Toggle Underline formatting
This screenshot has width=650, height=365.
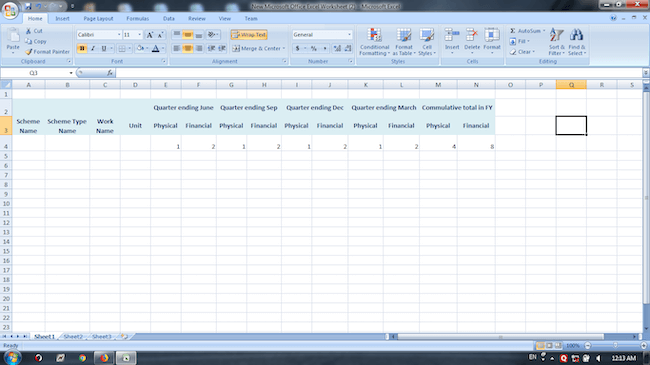[104, 49]
